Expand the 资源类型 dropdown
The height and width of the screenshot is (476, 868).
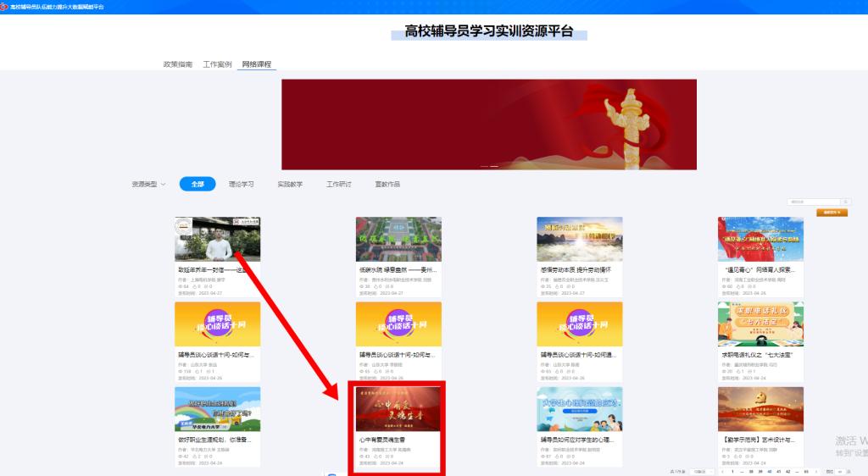148,184
